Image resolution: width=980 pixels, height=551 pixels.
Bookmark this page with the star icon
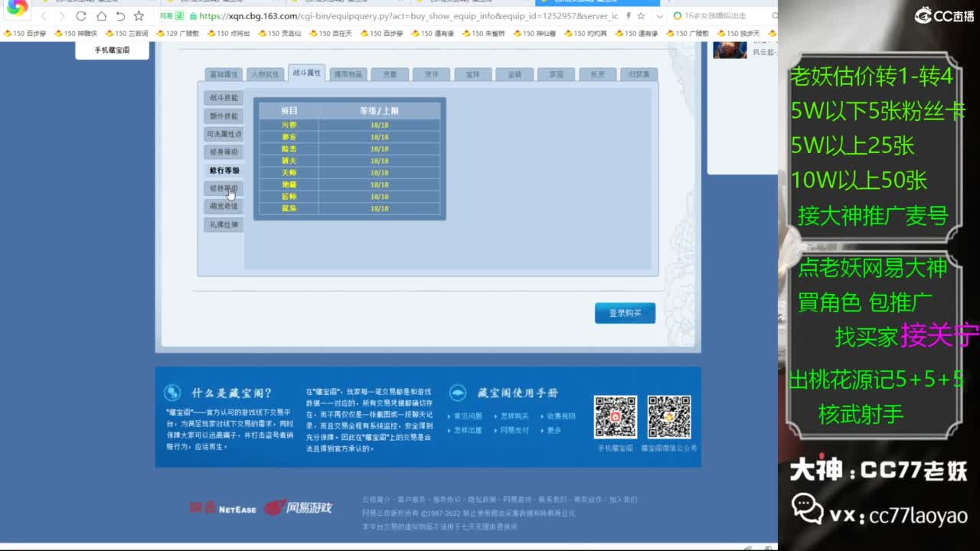[139, 15]
